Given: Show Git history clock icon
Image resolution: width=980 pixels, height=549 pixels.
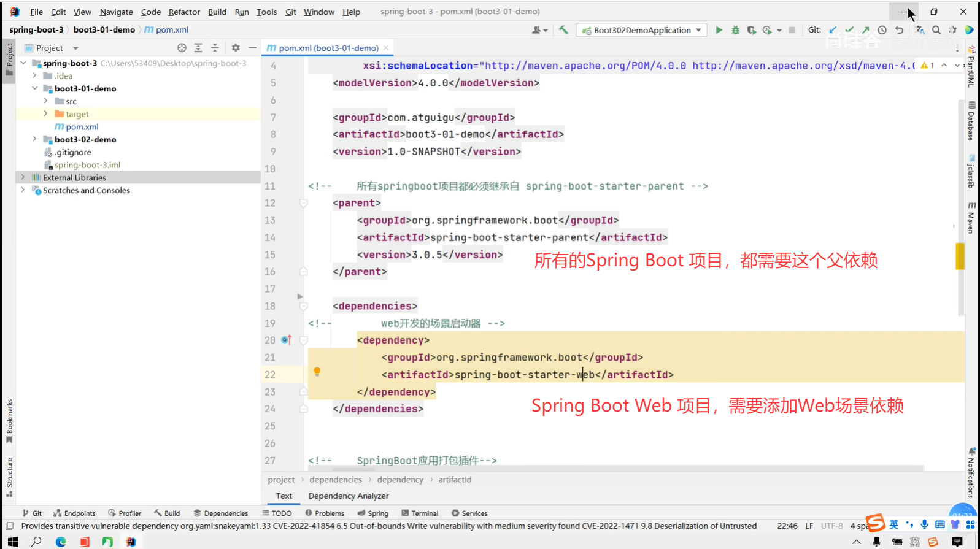Looking at the screenshot, I should (882, 30).
